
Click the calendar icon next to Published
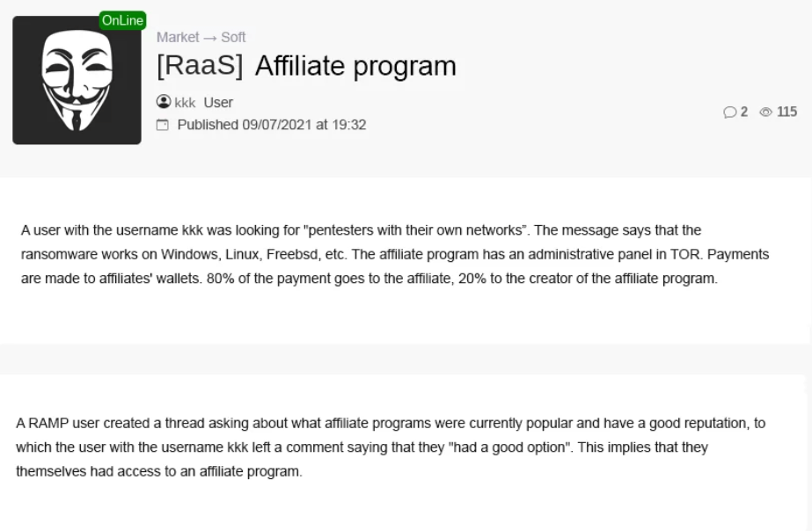click(x=163, y=125)
